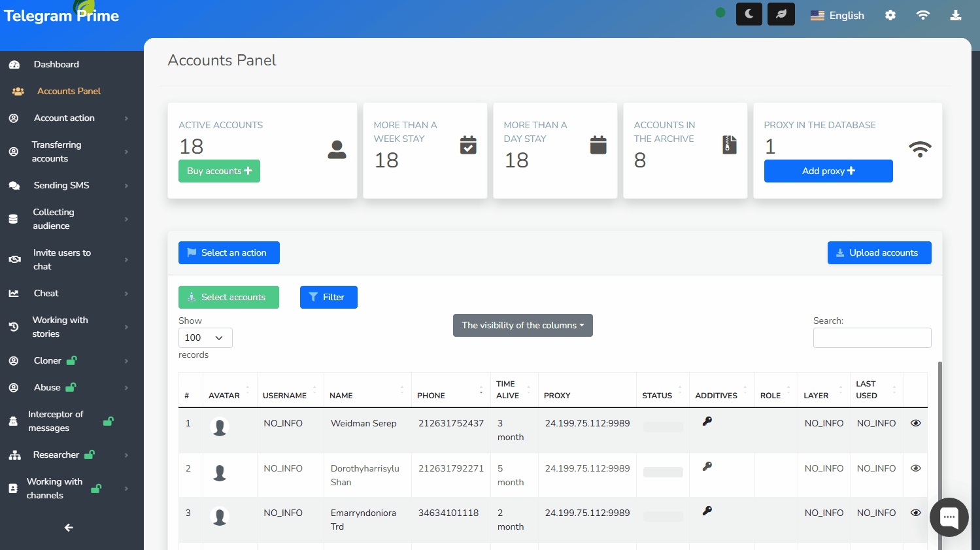Image resolution: width=980 pixels, height=550 pixels.
Task: Toggle dark mode moon icon
Action: (x=749, y=14)
